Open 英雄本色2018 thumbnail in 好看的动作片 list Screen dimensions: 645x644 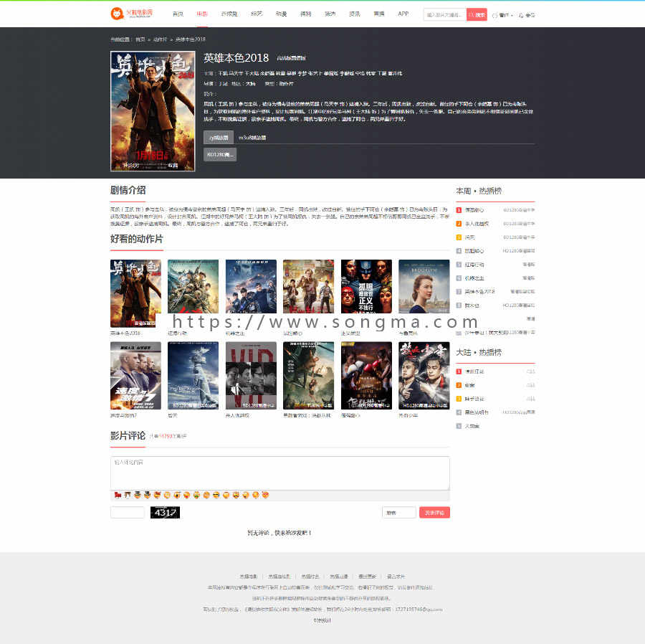click(x=135, y=293)
